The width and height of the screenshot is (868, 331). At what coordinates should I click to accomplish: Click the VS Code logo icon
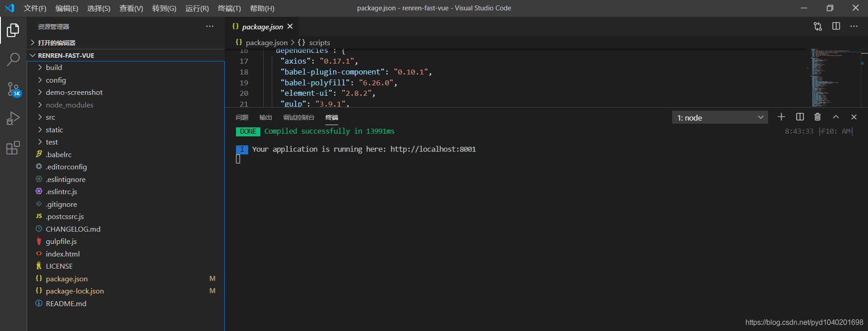9,8
